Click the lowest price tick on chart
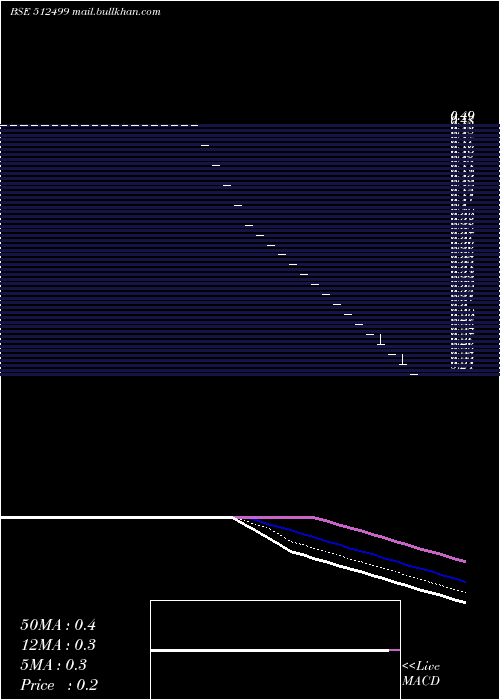500x700 pixels. click(x=414, y=374)
